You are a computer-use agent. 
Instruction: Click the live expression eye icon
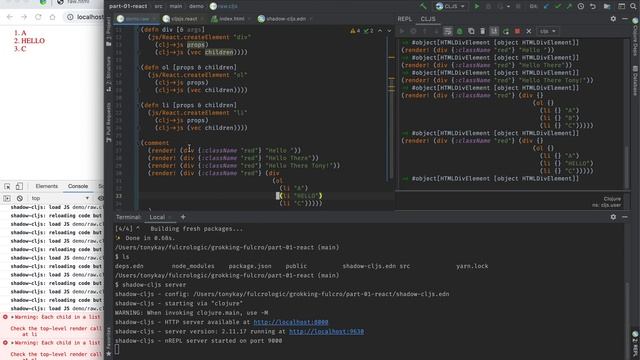100,198
